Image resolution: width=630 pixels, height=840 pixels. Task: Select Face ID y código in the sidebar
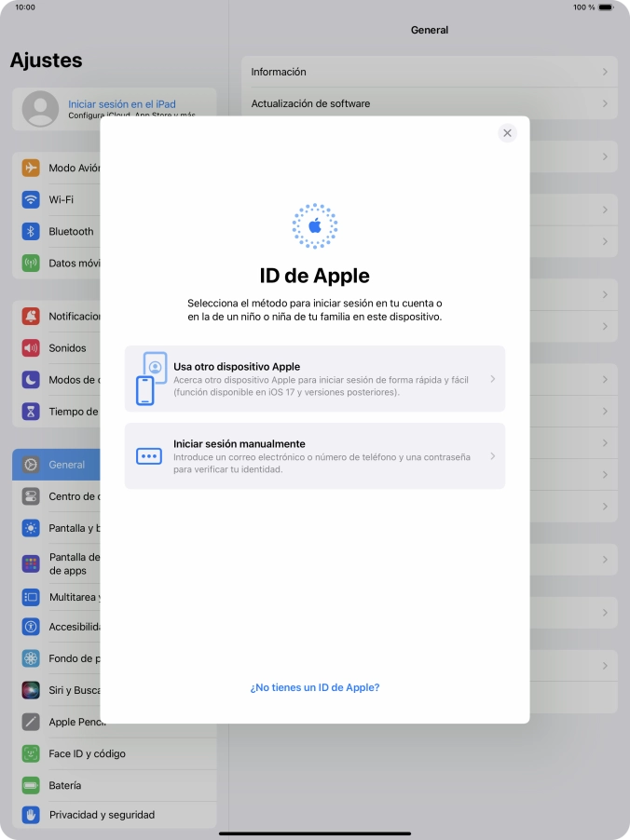(x=115, y=753)
